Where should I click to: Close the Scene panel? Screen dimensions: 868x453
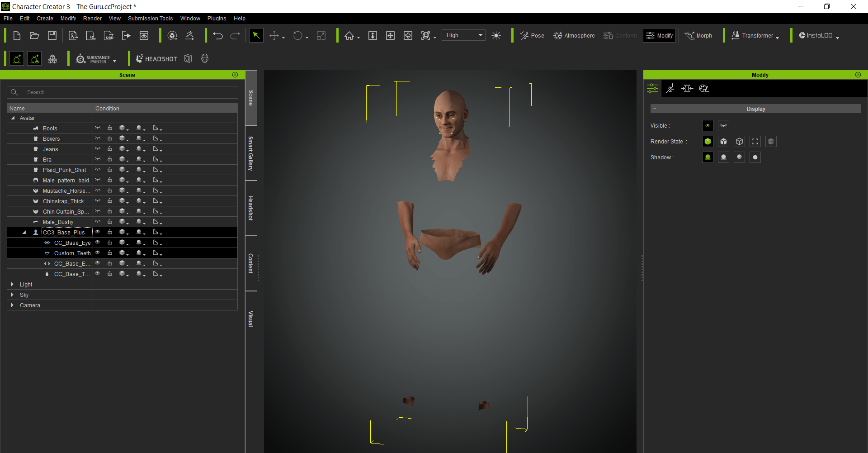235,75
